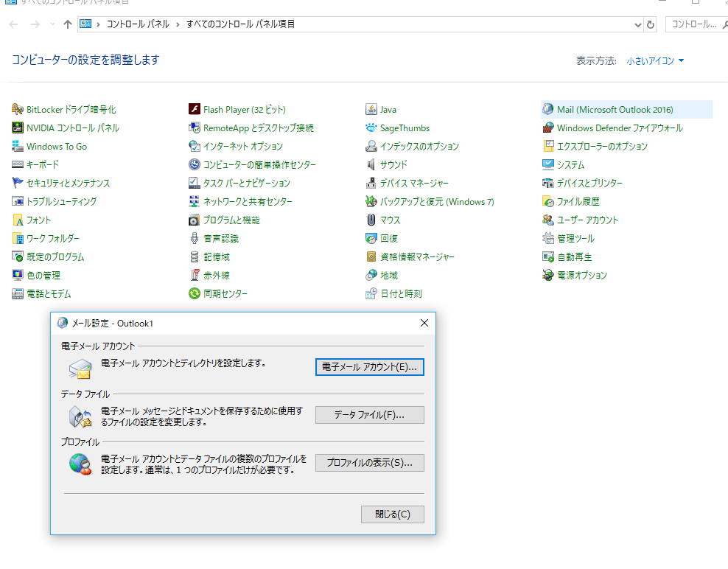Click 電子メール アカウント(E)... button

[x=370, y=367]
